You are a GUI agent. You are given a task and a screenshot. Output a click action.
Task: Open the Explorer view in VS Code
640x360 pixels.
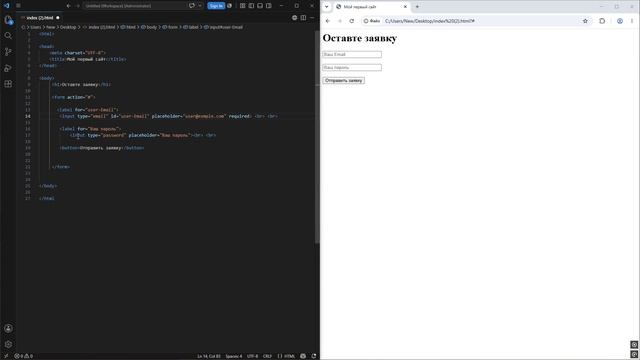coord(8,20)
